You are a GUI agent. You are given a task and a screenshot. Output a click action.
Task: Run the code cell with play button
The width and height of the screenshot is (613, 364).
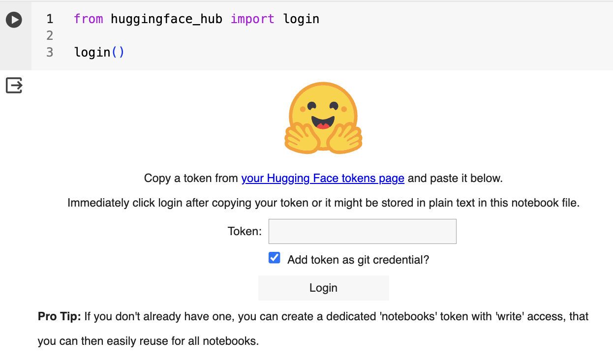[14, 20]
